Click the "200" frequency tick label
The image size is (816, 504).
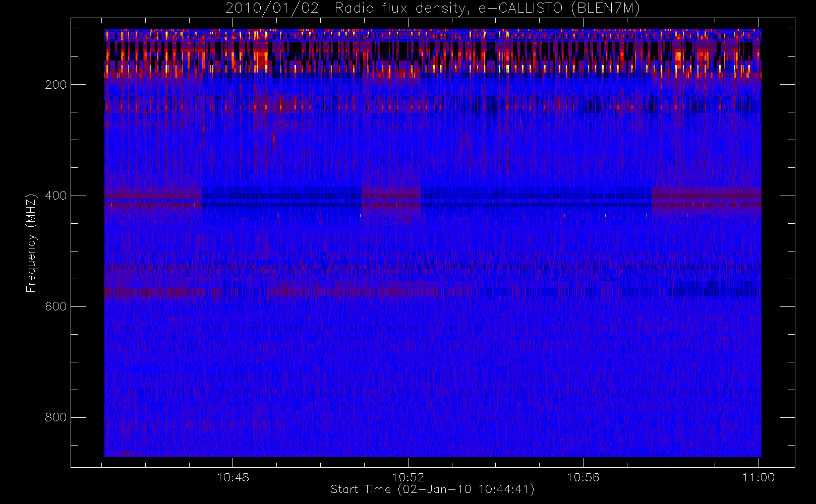(x=56, y=85)
